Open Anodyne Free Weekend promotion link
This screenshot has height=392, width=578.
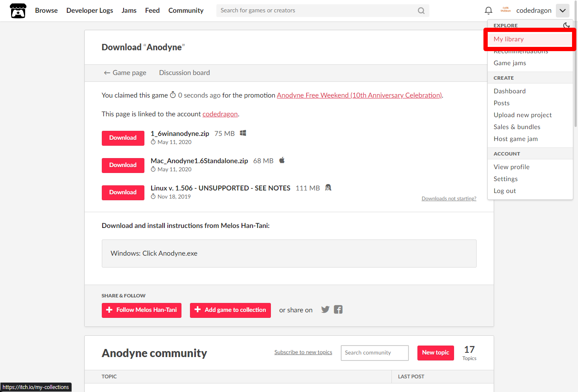[x=359, y=95]
